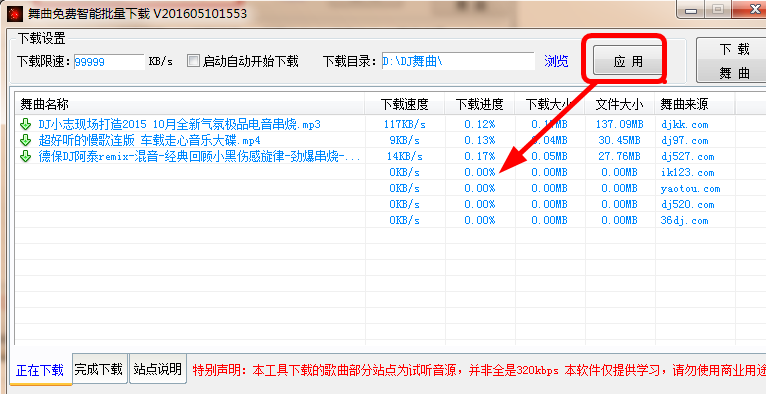766x394 pixels.
Task: Click the 下载目录 path input field
Action: (458, 62)
